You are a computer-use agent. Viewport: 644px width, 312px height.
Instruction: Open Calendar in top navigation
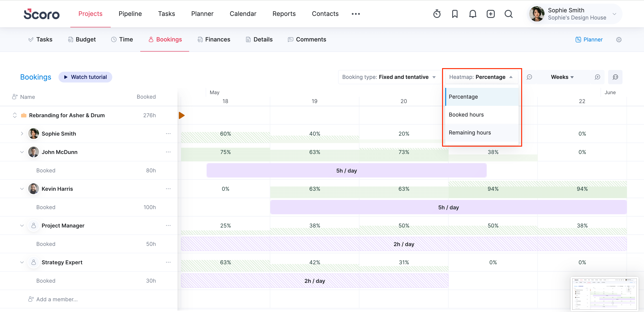click(x=243, y=14)
